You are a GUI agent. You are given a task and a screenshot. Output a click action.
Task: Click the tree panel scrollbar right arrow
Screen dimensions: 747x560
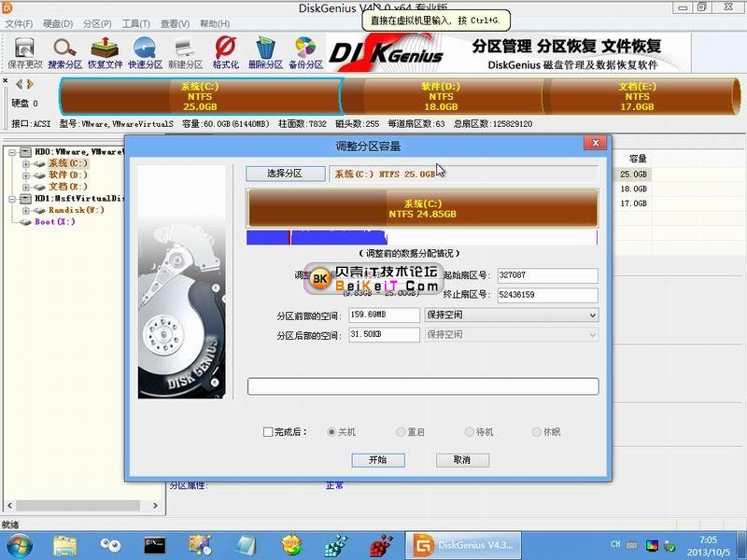coord(155,505)
